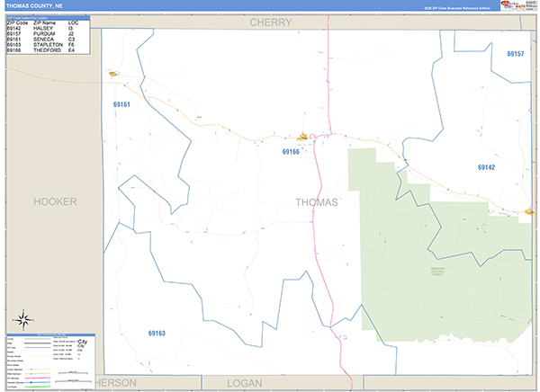Image resolution: width=540 pixels, height=392 pixels.
Task: Click the ZIP Code column header
Action: tap(17, 22)
